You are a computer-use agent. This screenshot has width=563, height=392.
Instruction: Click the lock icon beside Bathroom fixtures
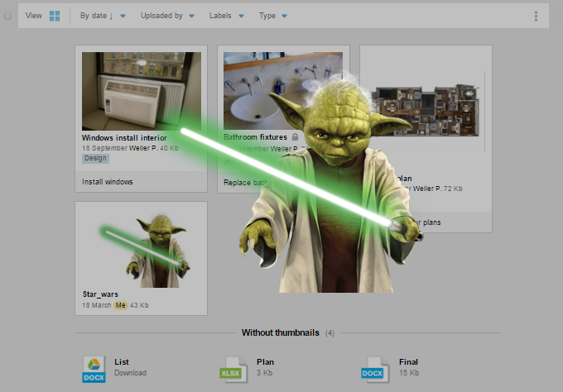pos(295,137)
